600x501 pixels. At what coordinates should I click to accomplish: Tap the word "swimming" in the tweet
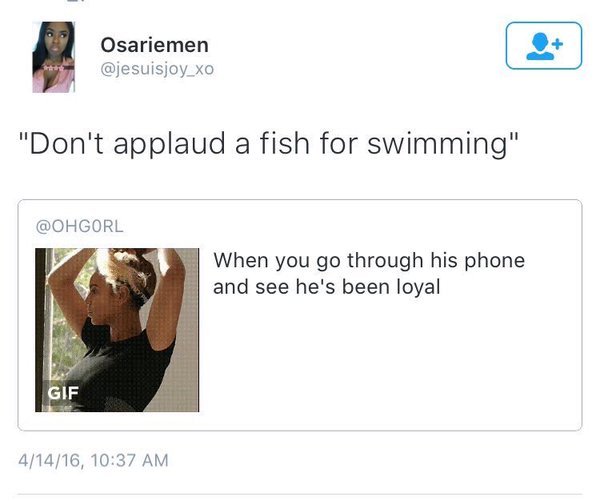click(x=439, y=144)
